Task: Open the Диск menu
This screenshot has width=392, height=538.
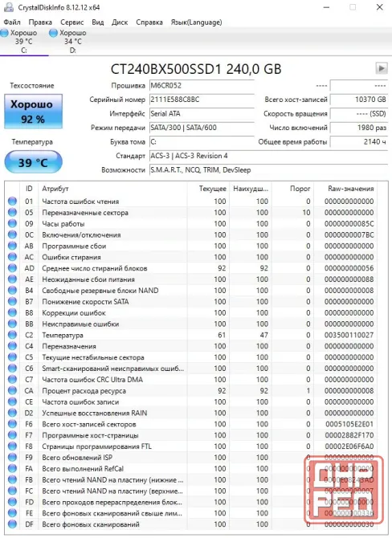Action: pos(120,22)
